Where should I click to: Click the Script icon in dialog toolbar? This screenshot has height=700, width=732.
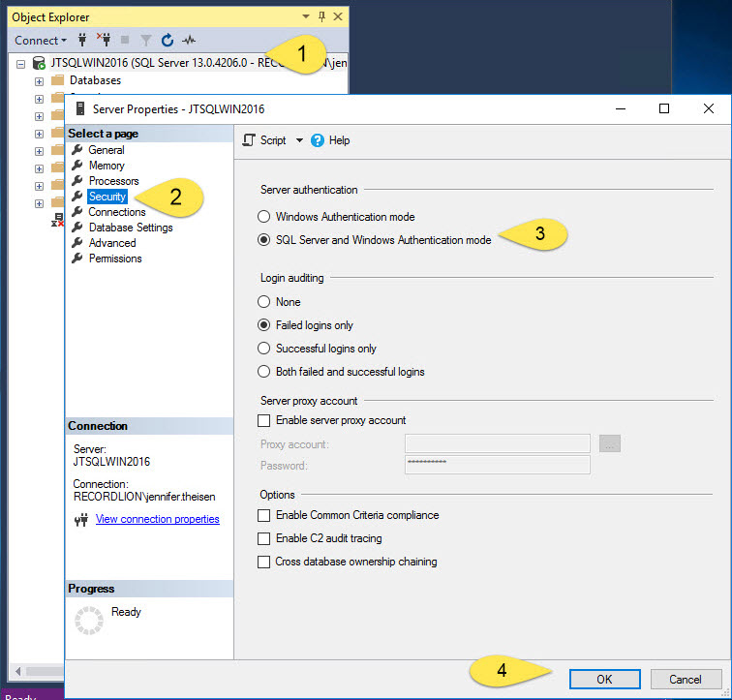coord(249,140)
